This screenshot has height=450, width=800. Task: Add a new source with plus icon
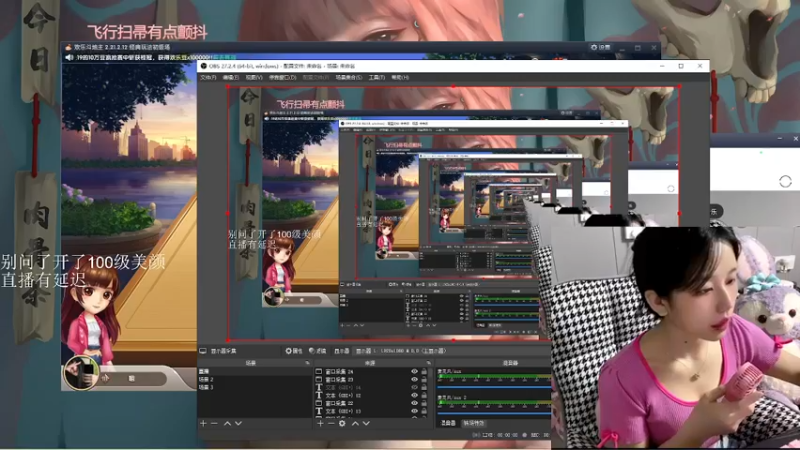click(x=320, y=423)
